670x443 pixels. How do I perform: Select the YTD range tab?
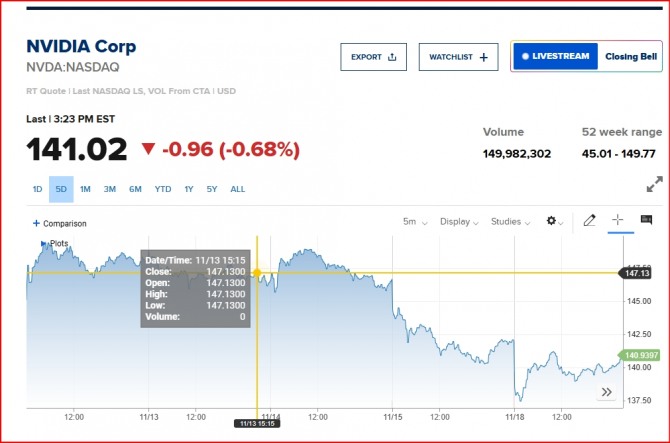[x=162, y=189]
